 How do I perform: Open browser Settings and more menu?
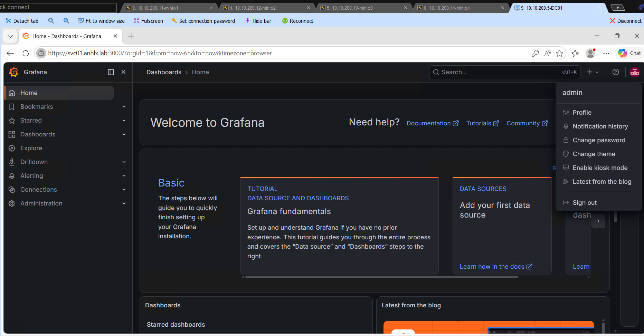pos(606,53)
